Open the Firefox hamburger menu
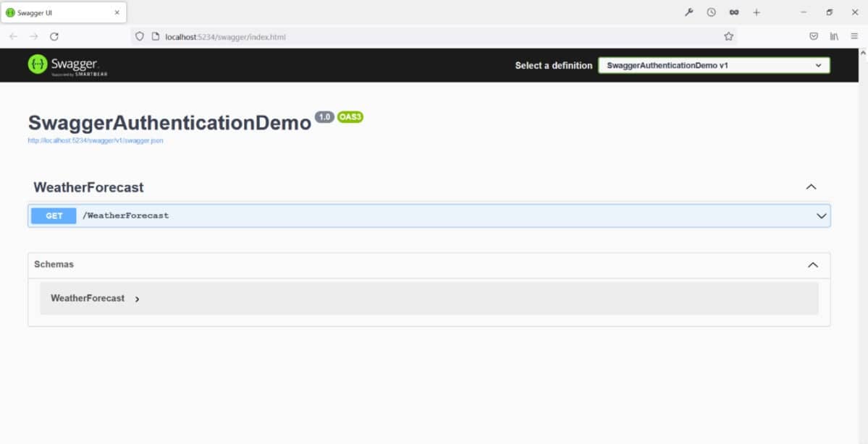This screenshot has height=444, width=868. tap(854, 36)
